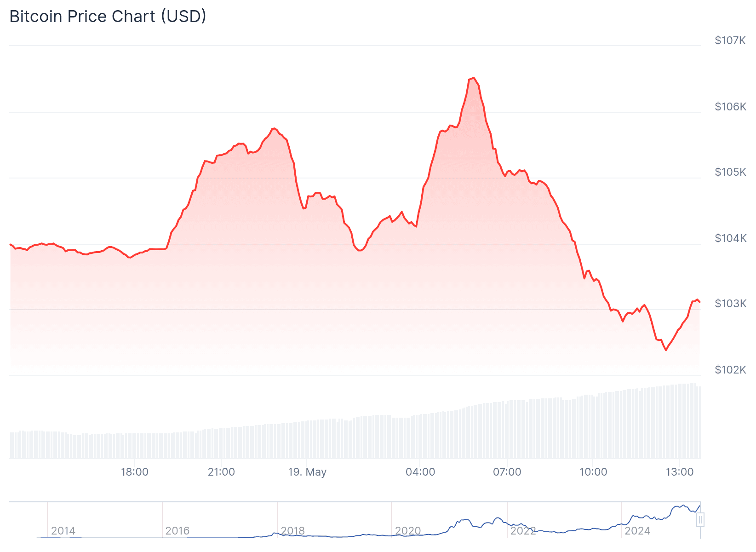The height and width of the screenshot is (552, 756).
Task: Click the 21:00 x-axis time label
Action: pyautogui.click(x=221, y=472)
